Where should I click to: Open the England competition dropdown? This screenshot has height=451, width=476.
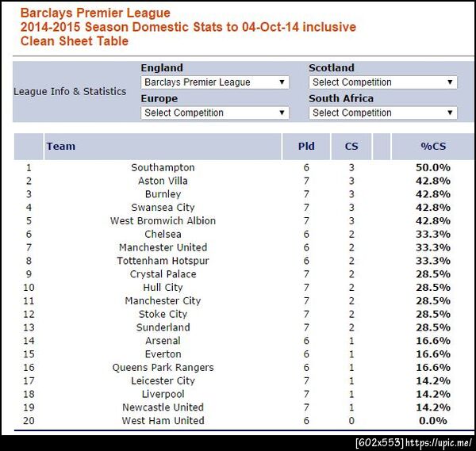pos(215,82)
